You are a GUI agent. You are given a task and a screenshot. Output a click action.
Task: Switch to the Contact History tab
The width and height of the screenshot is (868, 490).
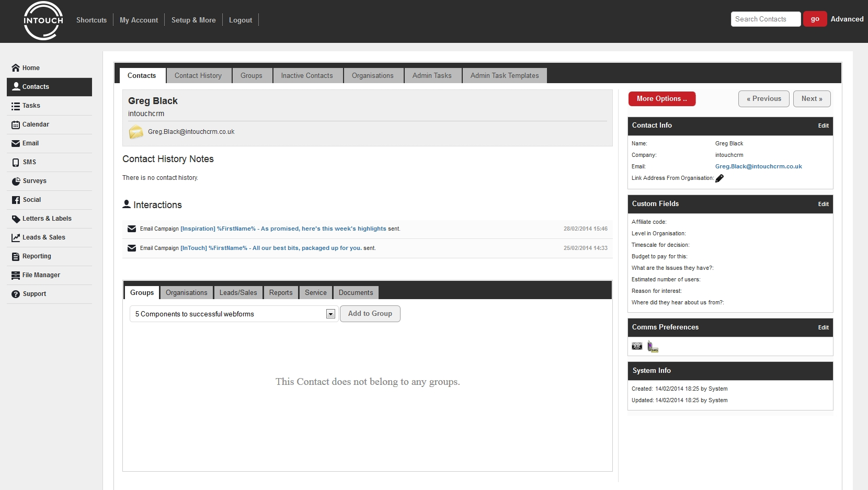[199, 75]
